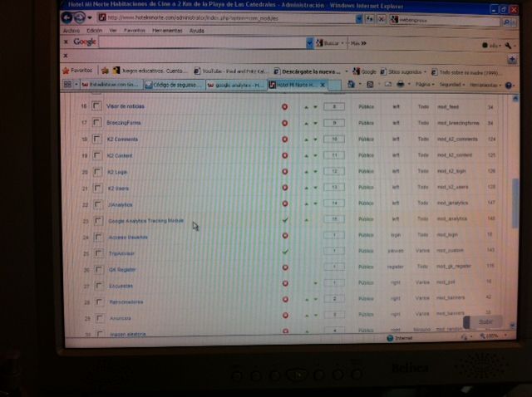
Task: Open the Herramientas command bar dropdown
Action: (x=485, y=85)
